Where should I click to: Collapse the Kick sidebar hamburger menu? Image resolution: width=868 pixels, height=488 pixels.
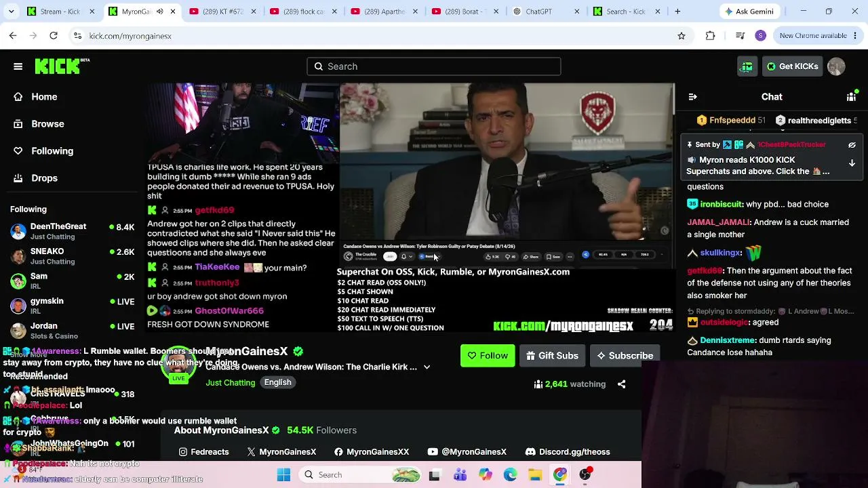(18, 66)
